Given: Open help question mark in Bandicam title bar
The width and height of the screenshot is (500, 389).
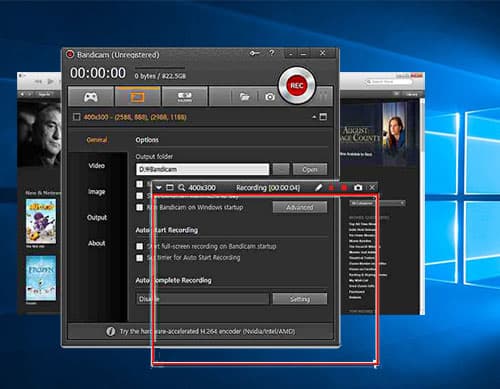Looking at the screenshot, I should [x=272, y=53].
